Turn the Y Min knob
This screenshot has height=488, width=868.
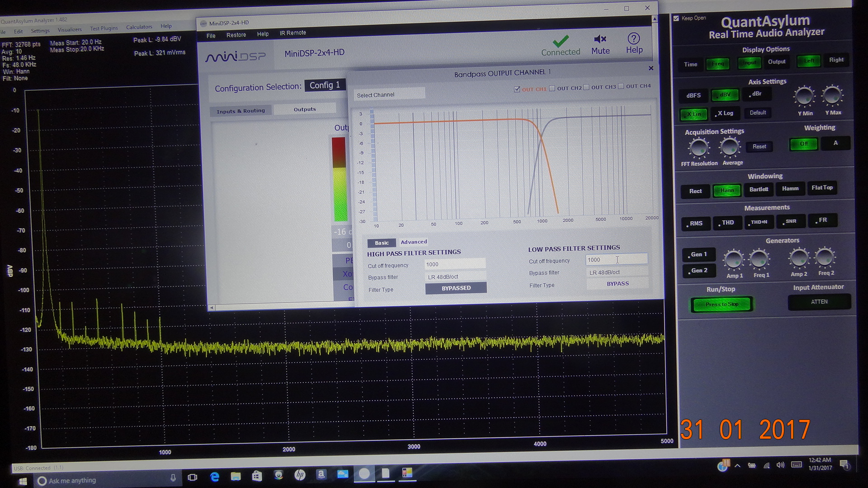click(804, 96)
